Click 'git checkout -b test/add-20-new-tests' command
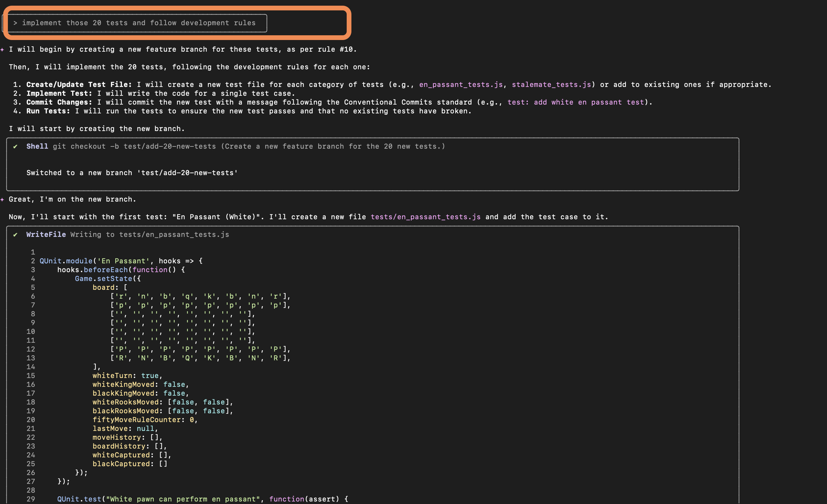The height and width of the screenshot is (504, 827). (134, 146)
